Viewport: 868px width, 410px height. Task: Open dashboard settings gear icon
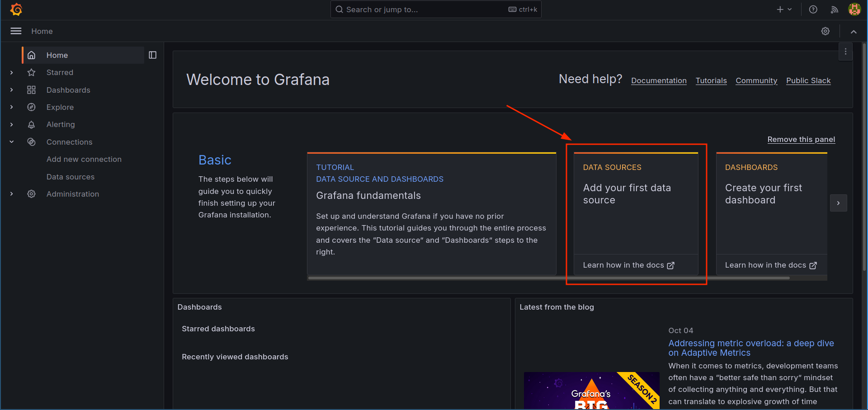pyautogui.click(x=825, y=31)
